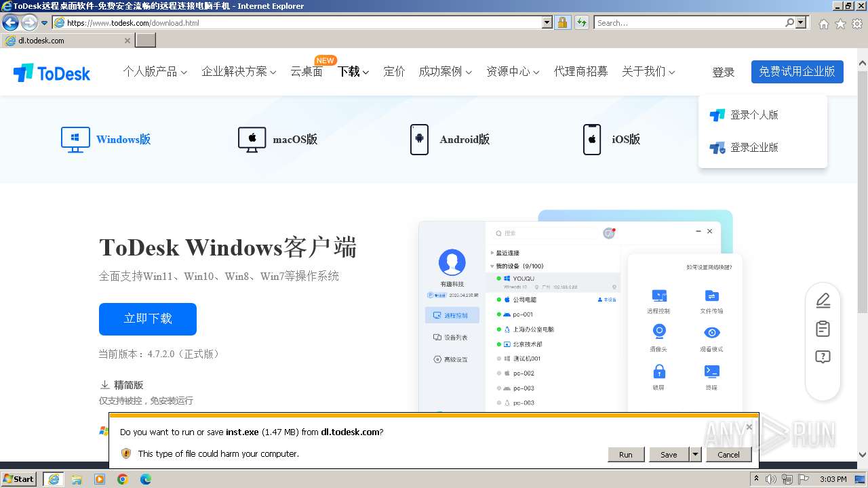Click the Windows Start button
Image resolution: width=868 pixels, height=488 pixels.
19,479
